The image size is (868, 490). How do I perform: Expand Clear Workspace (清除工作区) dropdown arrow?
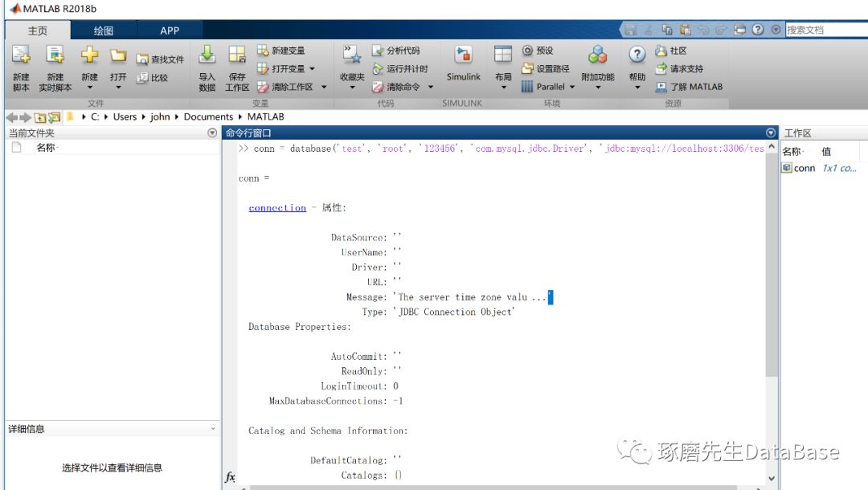324,87
